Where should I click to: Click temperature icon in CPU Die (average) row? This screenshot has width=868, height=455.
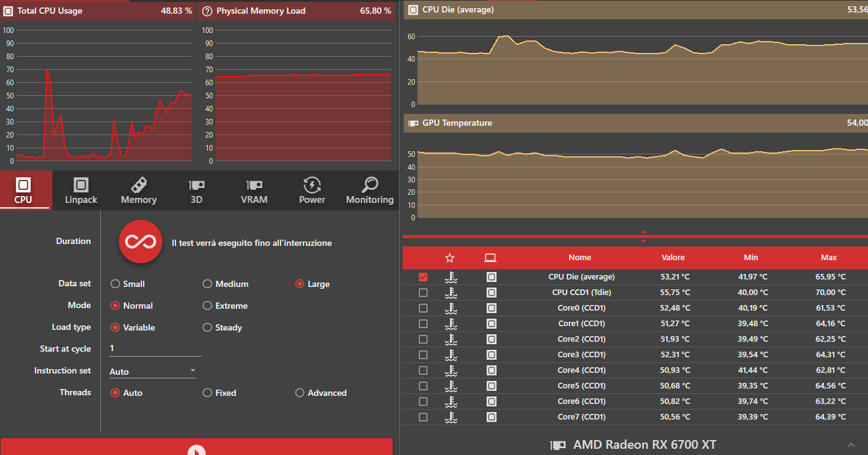tap(451, 277)
